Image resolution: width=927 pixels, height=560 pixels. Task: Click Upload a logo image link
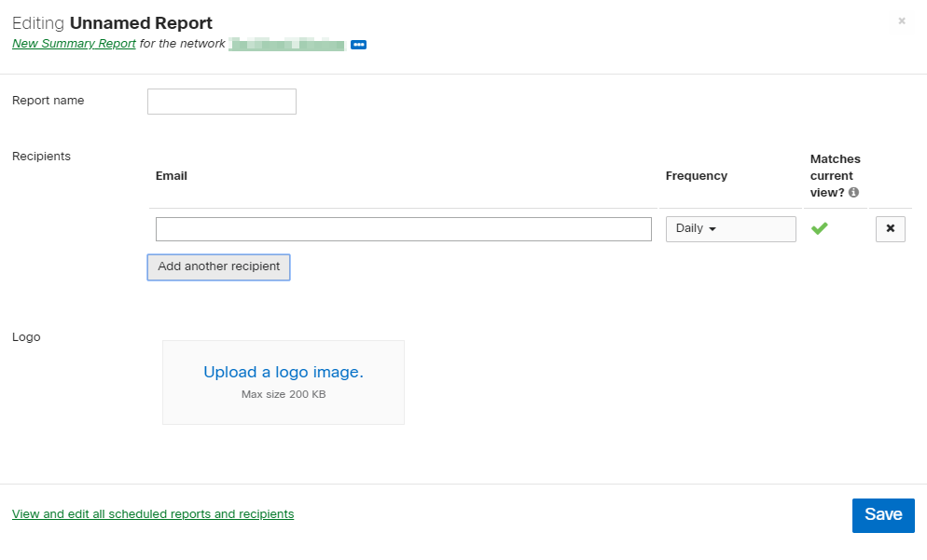pos(284,373)
